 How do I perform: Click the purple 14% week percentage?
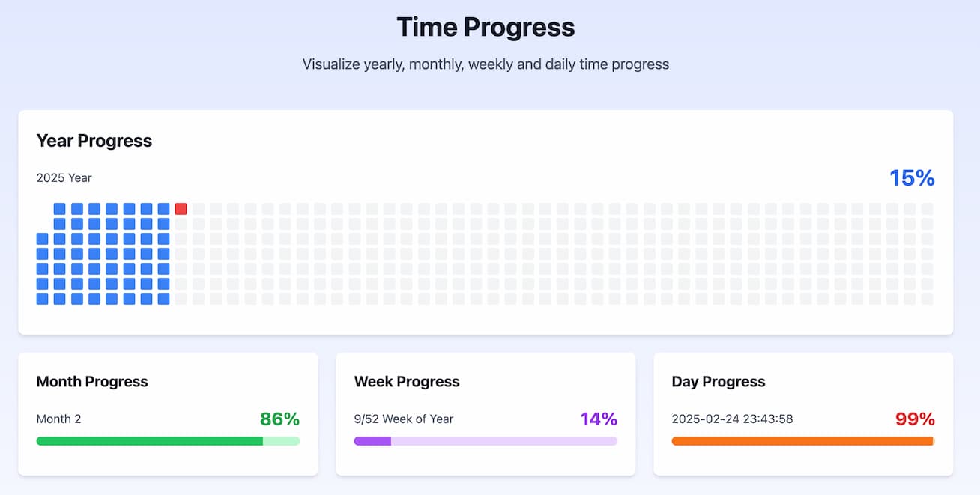pyautogui.click(x=599, y=419)
